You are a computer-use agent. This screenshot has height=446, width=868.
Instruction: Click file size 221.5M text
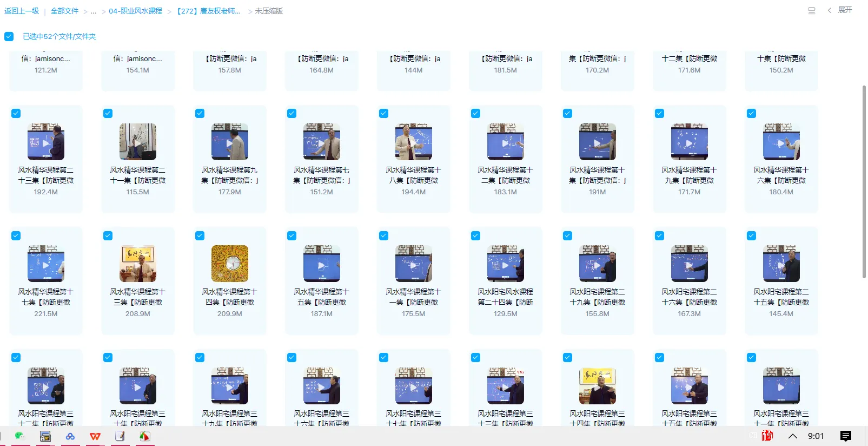pyautogui.click(x=46, y=314)
